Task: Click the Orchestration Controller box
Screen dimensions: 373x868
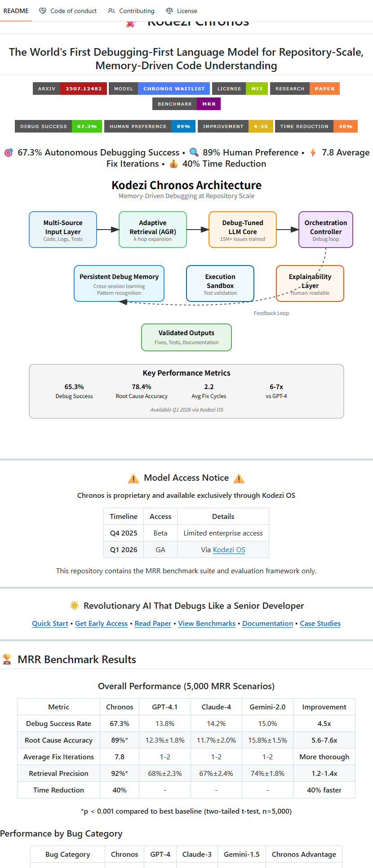Action: pos(326,230)
